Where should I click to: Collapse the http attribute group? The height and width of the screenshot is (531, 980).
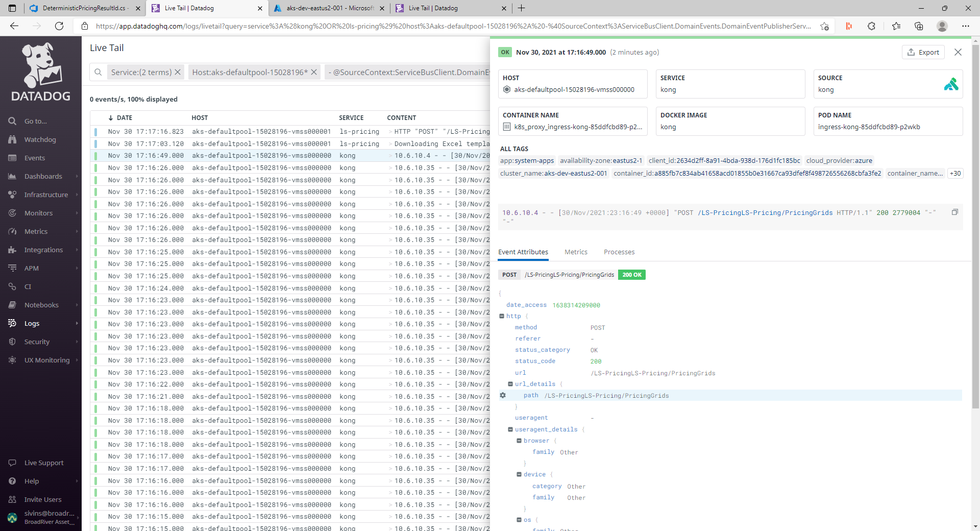pyautogui.click(x=502, y=316)
